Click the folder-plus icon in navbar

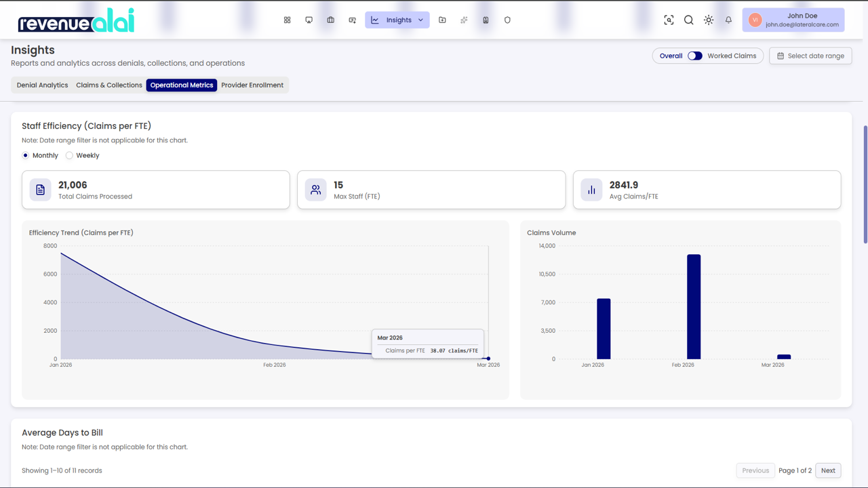[442, 20]
